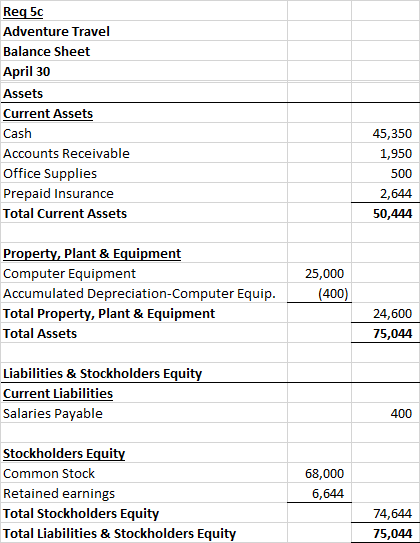The height and width of the screenshot is (543, 420).
Task: Select the 'Property, Plant & Equipment' subheading
Action: (x=92, y=253)
